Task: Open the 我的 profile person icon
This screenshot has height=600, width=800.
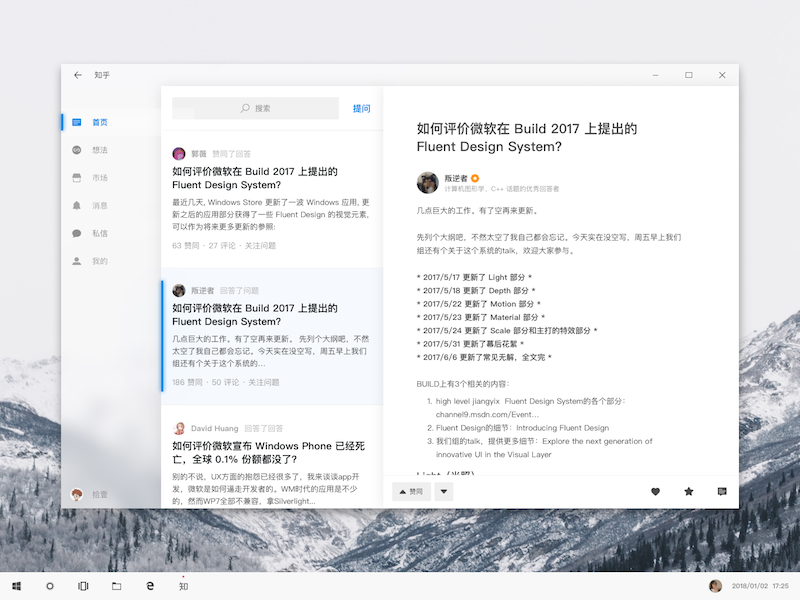Action: tap(77, 261)
